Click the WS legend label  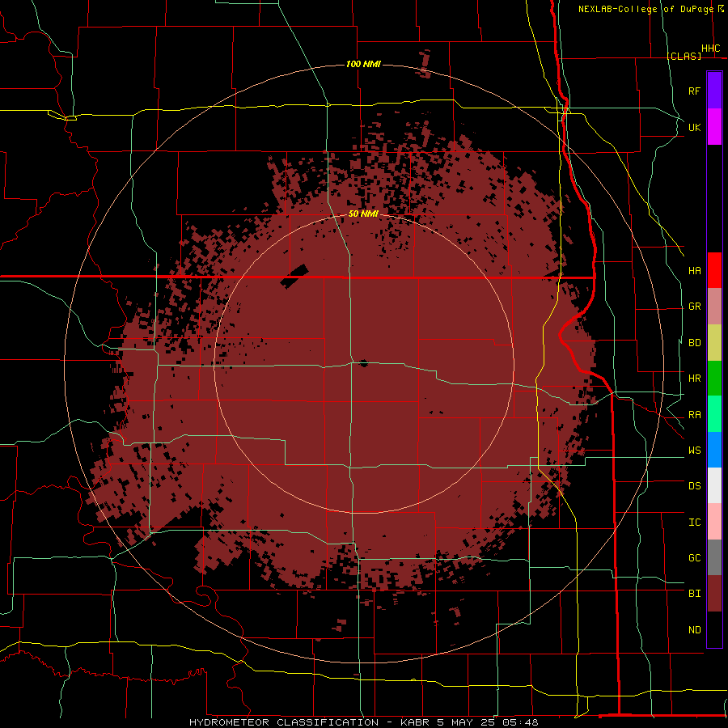[x=694, y=451]
